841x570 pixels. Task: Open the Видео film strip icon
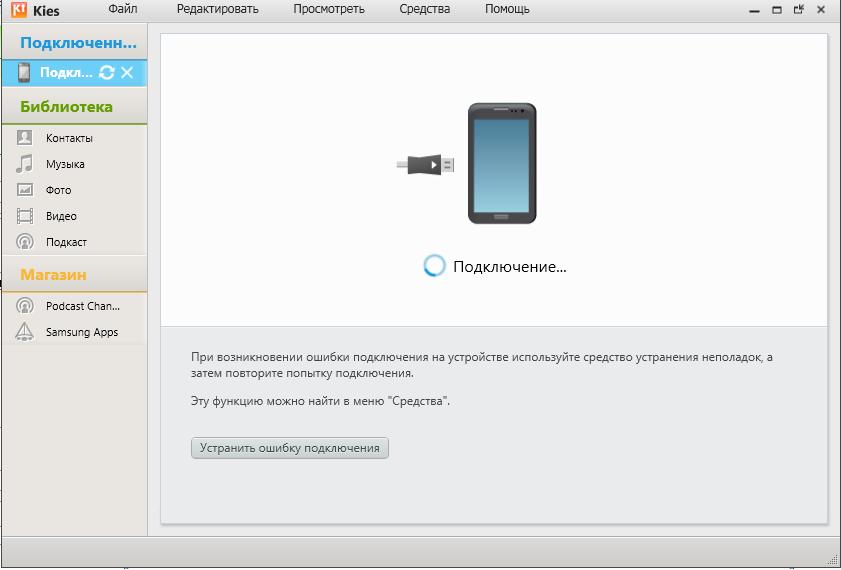coord(25,216)
